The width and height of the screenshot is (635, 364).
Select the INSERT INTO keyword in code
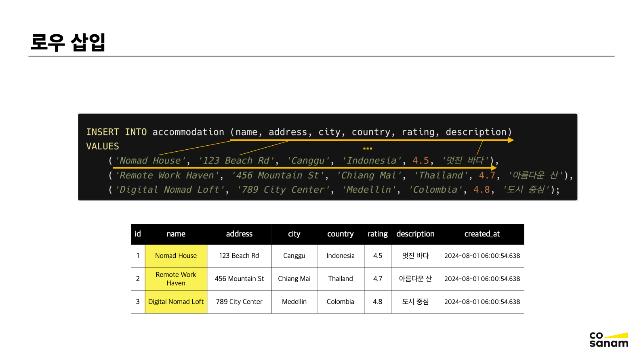coord(116,132)
